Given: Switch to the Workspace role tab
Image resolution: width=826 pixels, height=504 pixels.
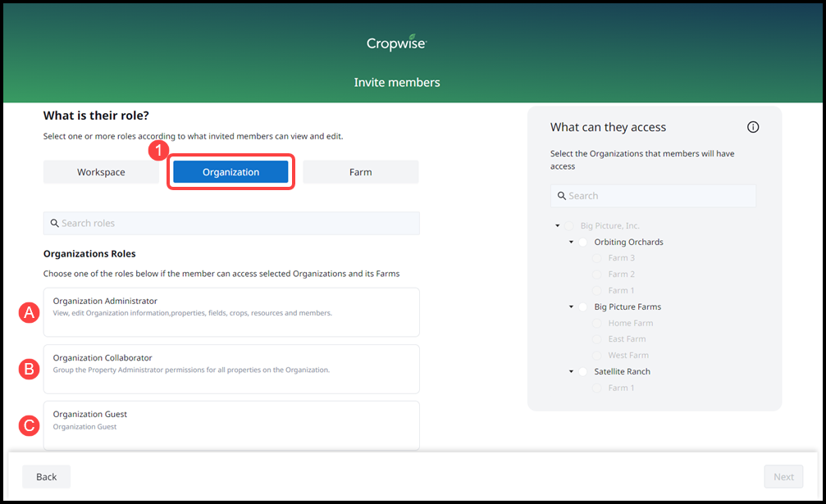Looking at the screenshot, I should (101, 172).
